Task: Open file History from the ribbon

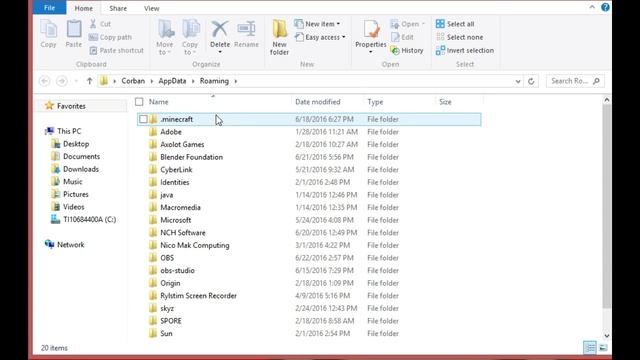Action: click(407, 50)
